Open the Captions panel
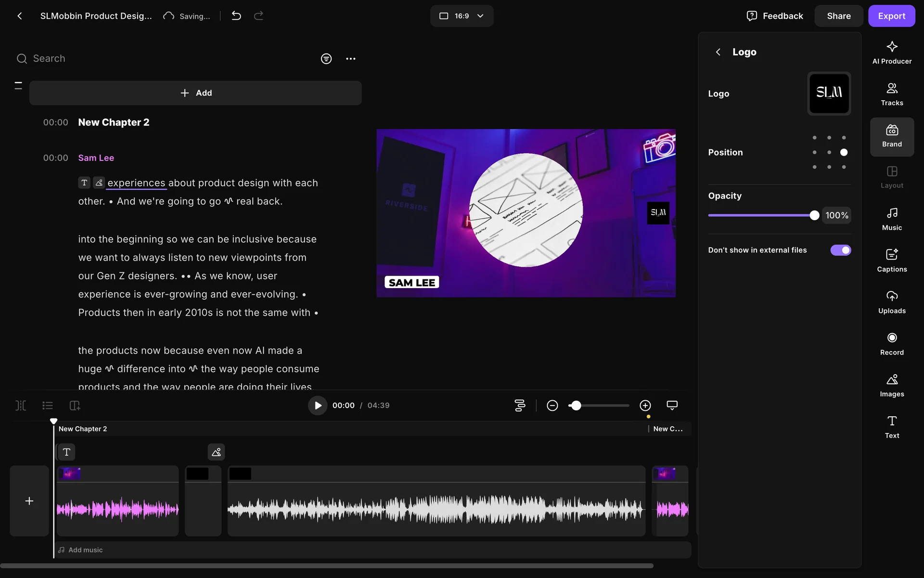Image resolution: width=924 pixels, height=578 pixels. 891,261
